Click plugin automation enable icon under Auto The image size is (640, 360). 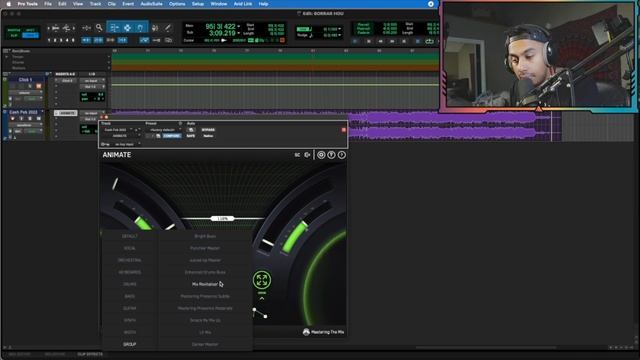(191, 130)
